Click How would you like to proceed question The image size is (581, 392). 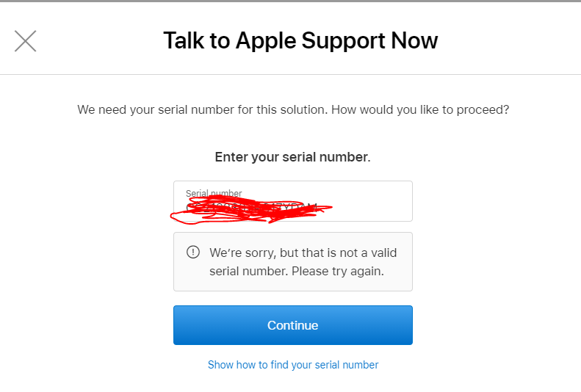pos(420,109)
